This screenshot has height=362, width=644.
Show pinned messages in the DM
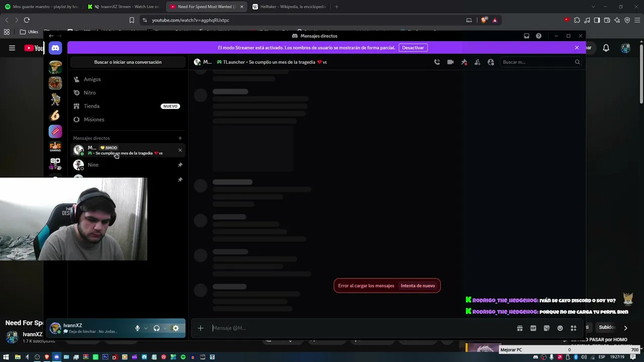[x=464, y=62]
